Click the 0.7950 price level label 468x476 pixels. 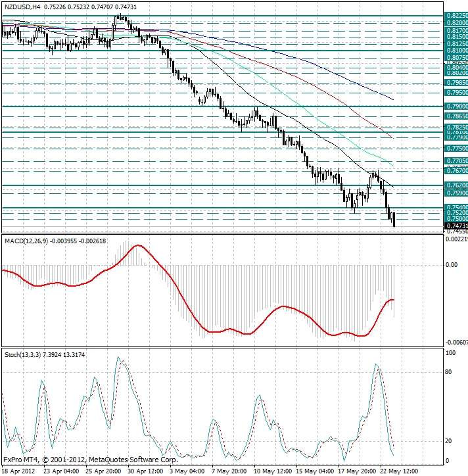[x=456, y=92]
